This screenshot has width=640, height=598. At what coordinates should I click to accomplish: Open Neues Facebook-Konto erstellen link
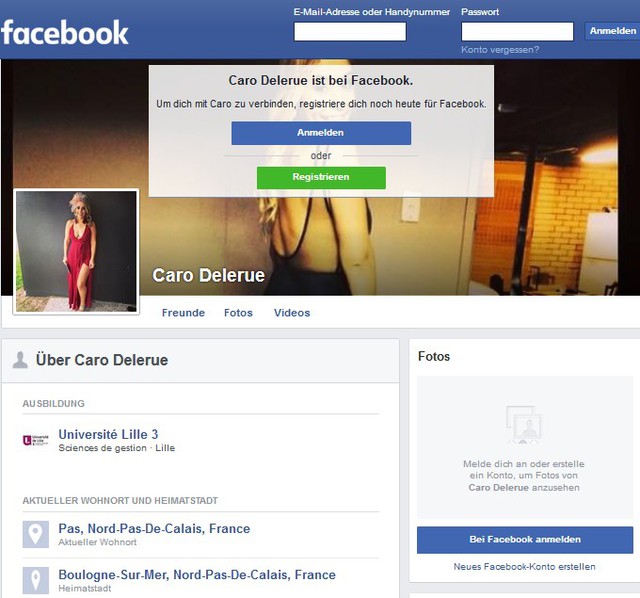[x=524, y=567]
